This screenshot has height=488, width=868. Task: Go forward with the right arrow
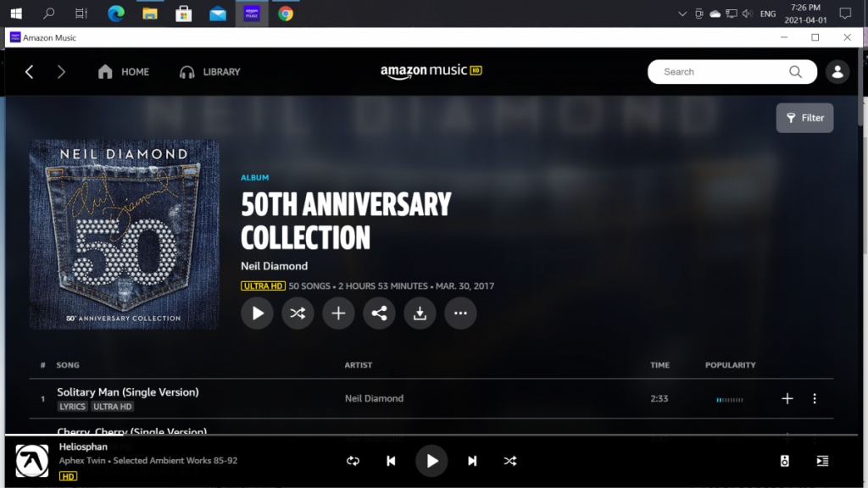click(61, 72)
